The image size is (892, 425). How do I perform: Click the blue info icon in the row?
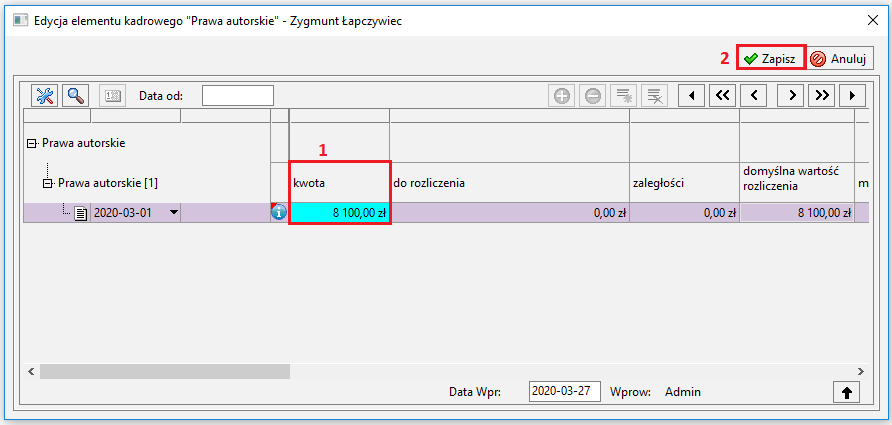tap(279, 213)
